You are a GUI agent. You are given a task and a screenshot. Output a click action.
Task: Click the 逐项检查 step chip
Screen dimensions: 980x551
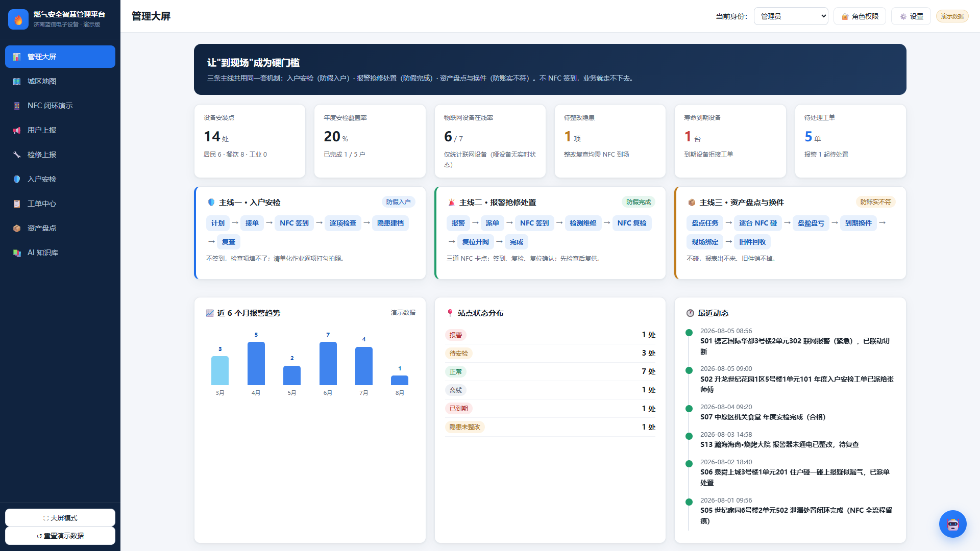point(342,223)
